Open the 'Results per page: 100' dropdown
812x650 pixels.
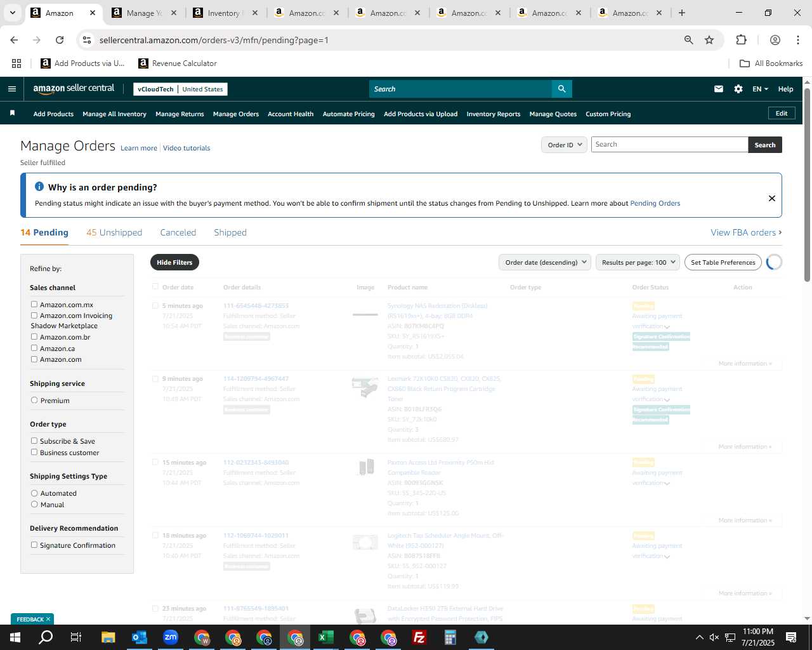[x=638, y=262]
